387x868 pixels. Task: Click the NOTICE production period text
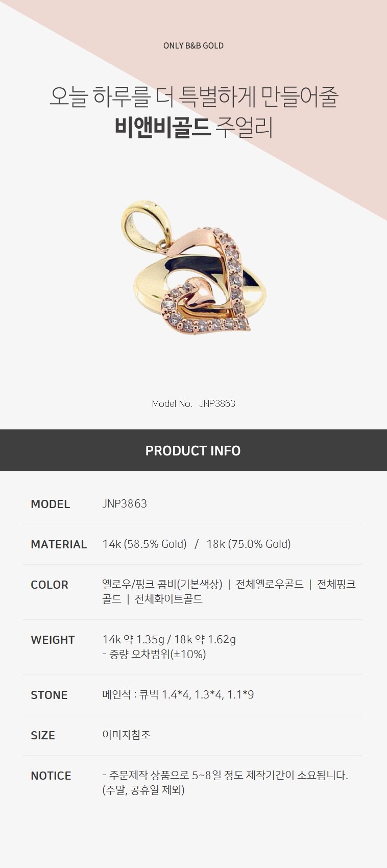[225, 783]
